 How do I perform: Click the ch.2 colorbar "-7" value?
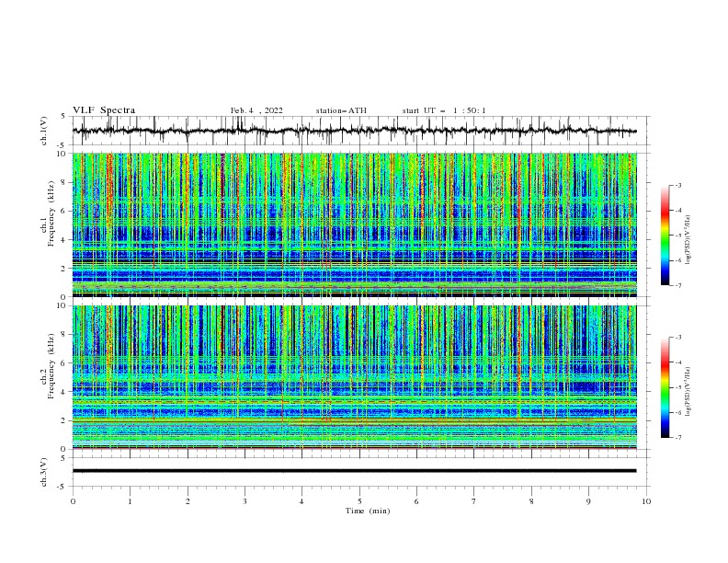[678, 438]
